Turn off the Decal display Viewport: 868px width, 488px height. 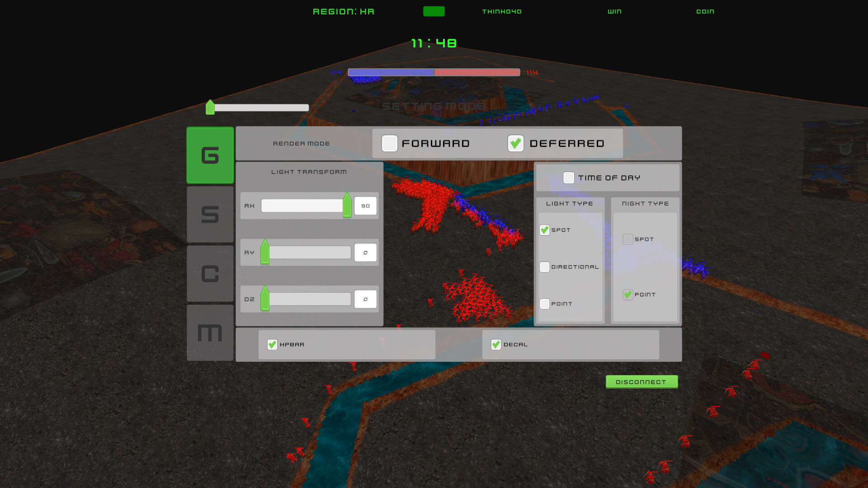(495, 344)
